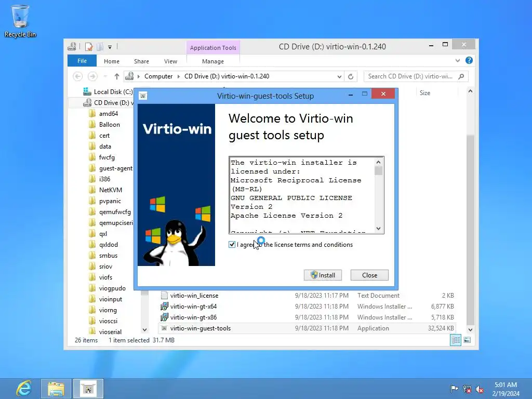Open the Action Center flag icon
This screenshot has width=532, height=399.
pos(454,389)
